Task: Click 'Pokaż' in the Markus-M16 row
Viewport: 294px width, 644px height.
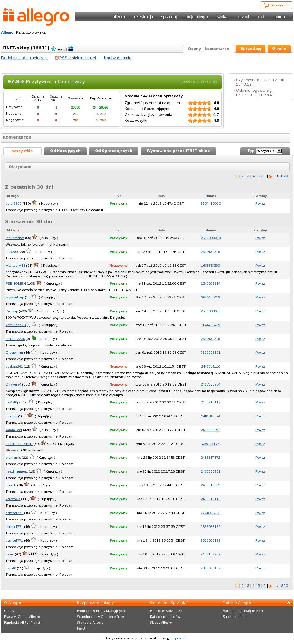Action: (x=260, y=266)
